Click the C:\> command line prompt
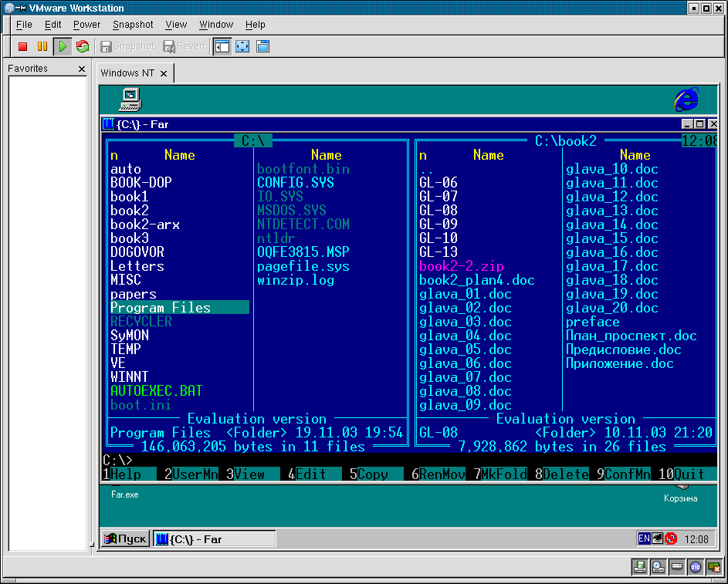This screenshot has height=584, width=728. (x=117, y=460)
